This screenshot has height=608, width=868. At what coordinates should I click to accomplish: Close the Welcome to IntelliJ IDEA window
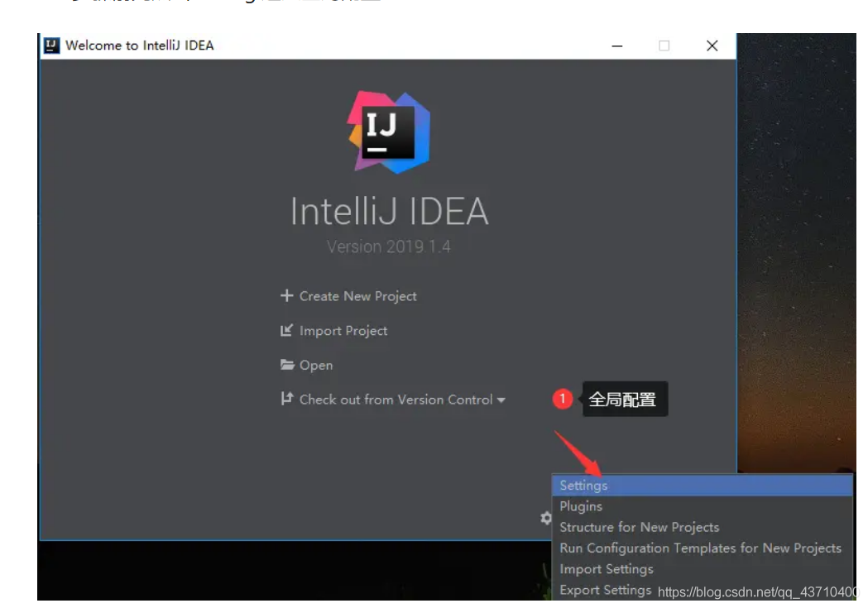click(712, 46)
